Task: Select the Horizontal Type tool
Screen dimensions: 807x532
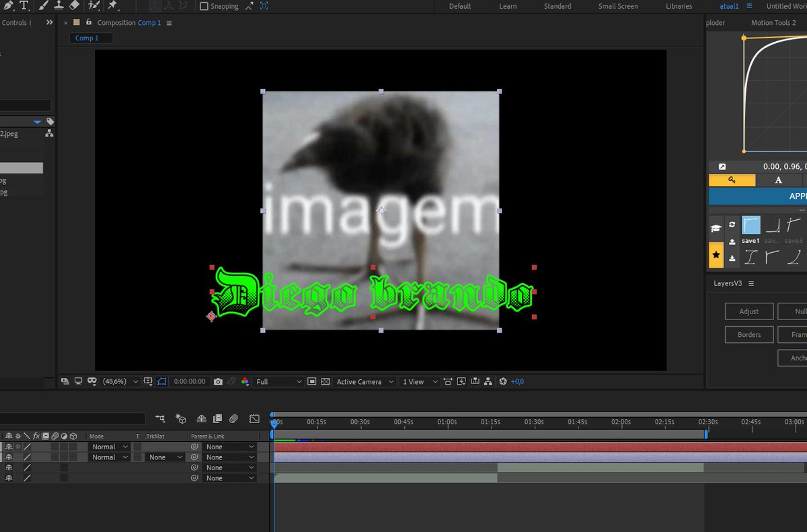Action: pos(24,5)
